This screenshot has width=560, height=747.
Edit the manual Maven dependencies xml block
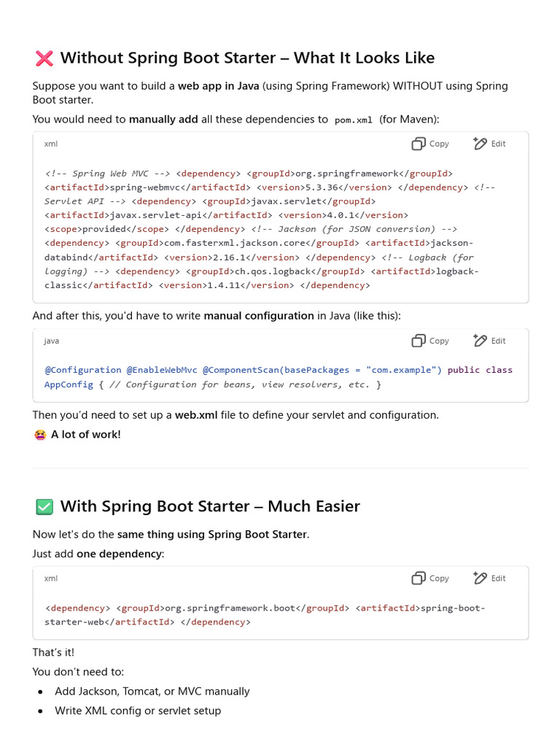(x=489, y=144)
